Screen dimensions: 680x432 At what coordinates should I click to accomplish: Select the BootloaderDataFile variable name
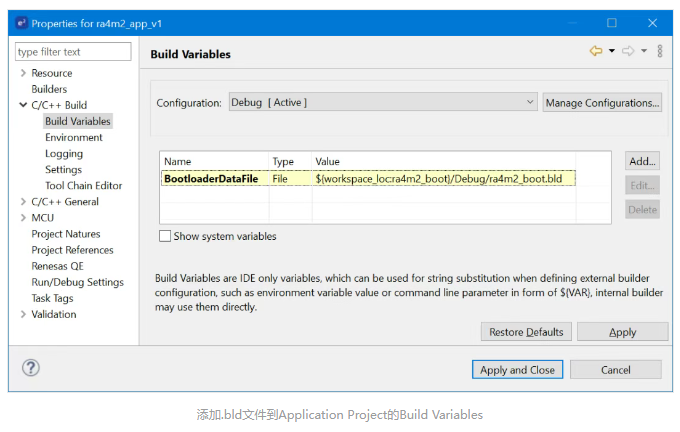tap(211, 178)
